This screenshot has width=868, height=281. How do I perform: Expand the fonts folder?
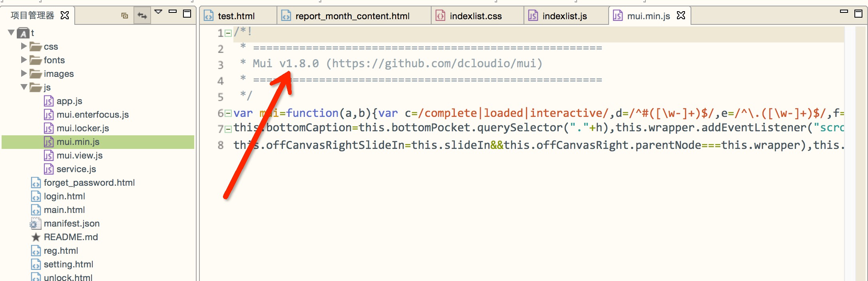click(24, 60)
